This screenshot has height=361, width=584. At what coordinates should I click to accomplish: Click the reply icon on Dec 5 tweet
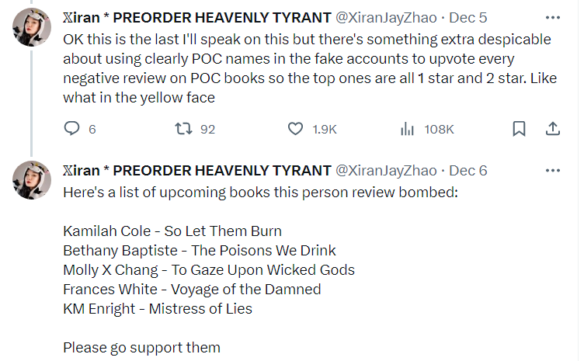[x=72, y=129]
